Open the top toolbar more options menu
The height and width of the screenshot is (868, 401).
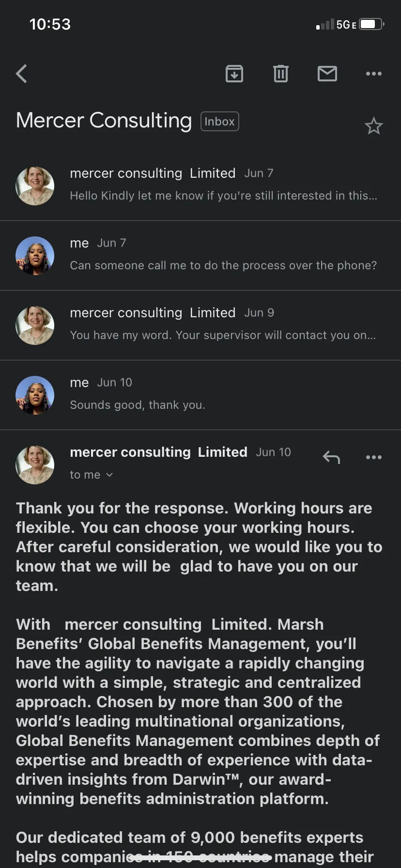coord(374,74)
